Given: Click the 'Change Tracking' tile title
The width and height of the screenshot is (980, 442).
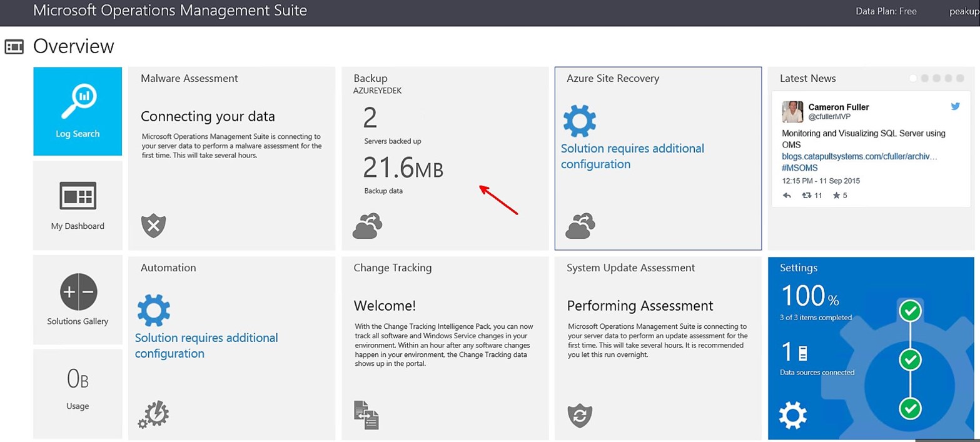Looking at the screenshot, I should (x=393, y=268).
